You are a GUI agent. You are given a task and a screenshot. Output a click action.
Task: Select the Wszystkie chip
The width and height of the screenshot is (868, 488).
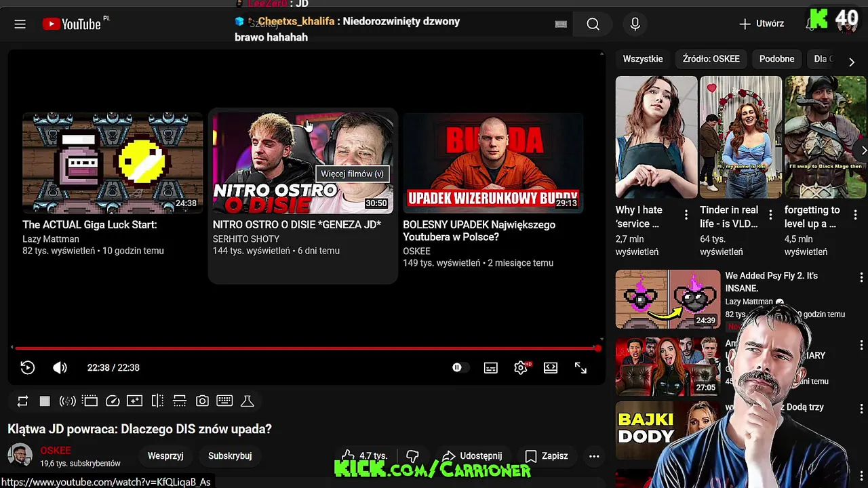(643, 59)
